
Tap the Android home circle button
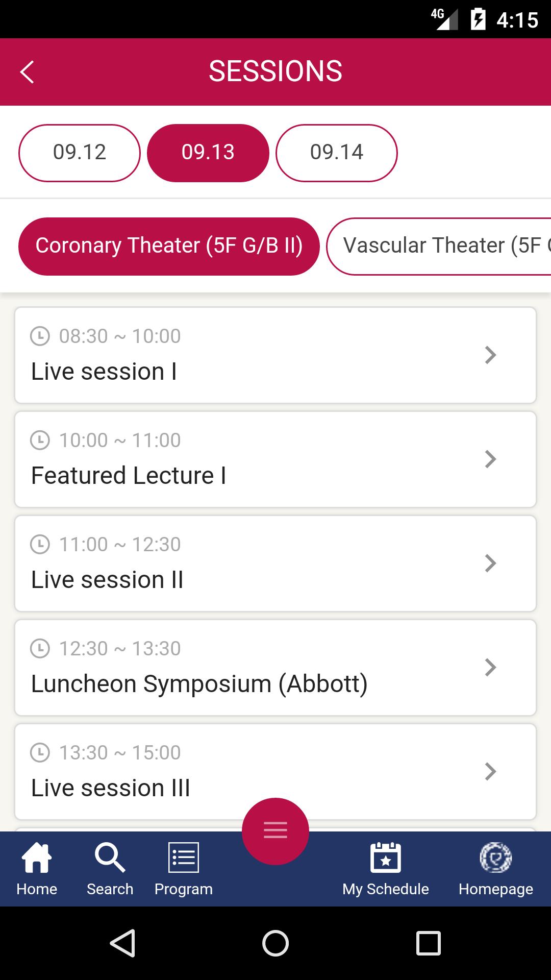275,943
